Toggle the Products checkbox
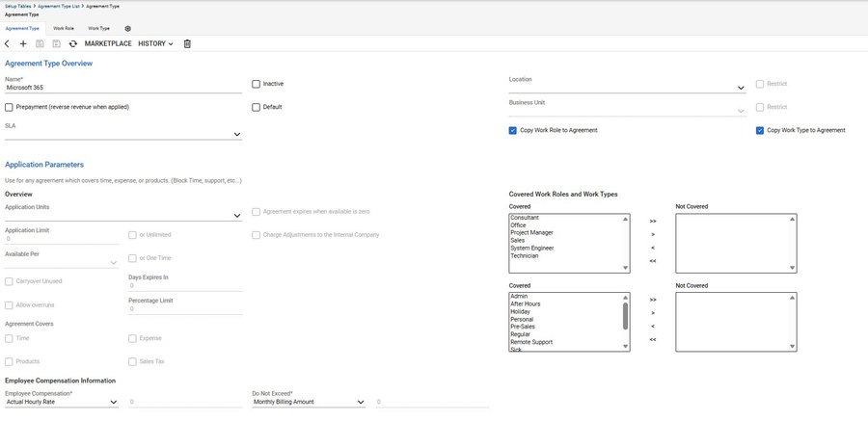Viewport: 868px width, 421px height. point(9,362)
